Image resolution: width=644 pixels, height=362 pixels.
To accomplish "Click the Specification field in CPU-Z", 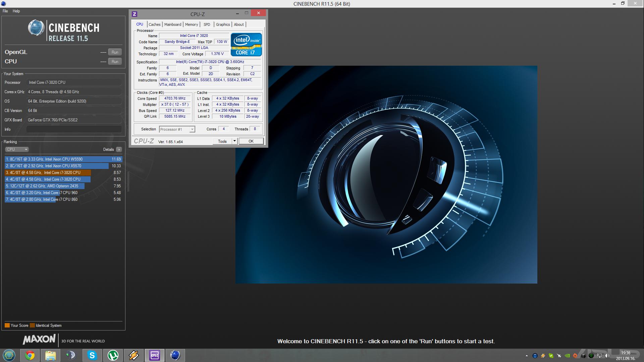I will (x=210, y=62).
